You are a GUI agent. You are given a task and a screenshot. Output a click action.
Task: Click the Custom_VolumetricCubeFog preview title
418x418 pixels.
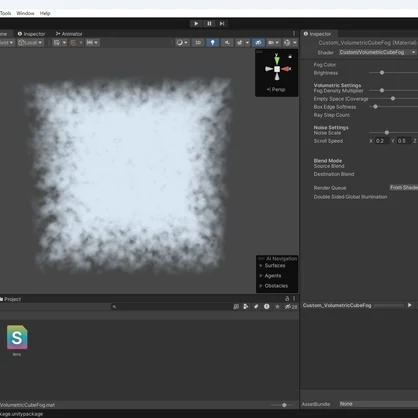coord(337,305)
